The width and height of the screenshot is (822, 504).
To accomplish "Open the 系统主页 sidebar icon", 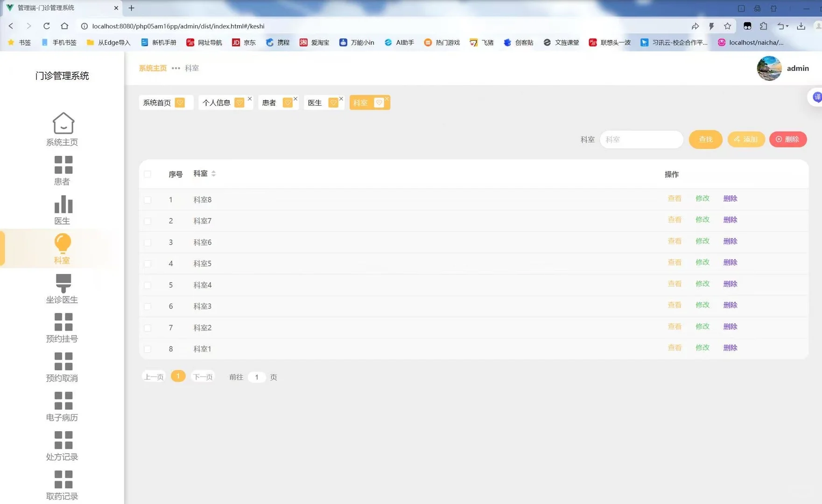I will (63, 123).
